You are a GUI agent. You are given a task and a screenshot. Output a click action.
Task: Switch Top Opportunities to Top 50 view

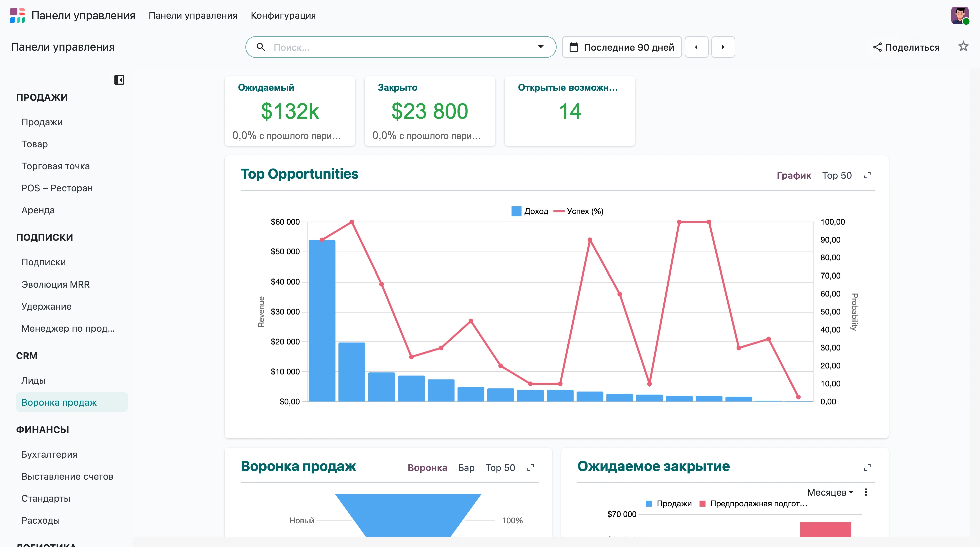coord(837,175)
